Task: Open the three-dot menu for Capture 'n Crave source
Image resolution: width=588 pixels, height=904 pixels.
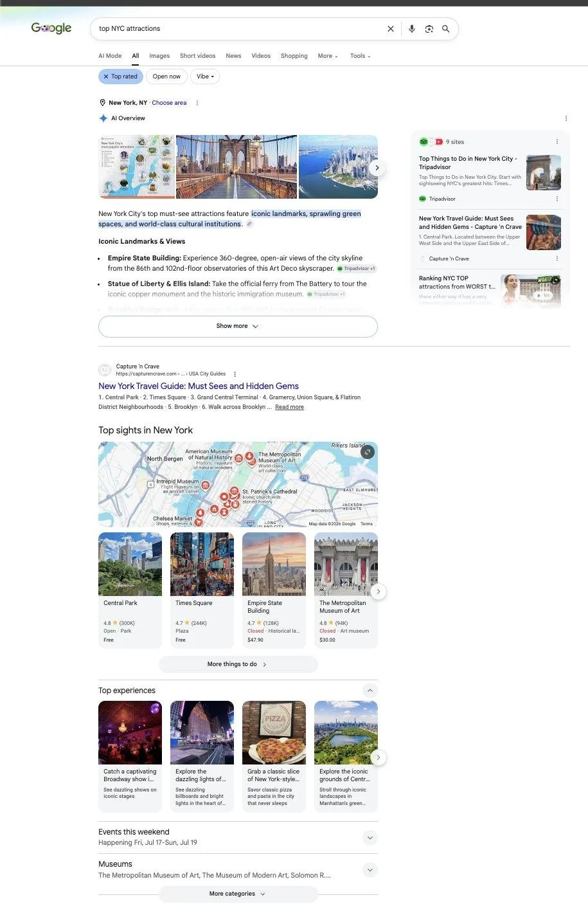Action: click(557, 258)
